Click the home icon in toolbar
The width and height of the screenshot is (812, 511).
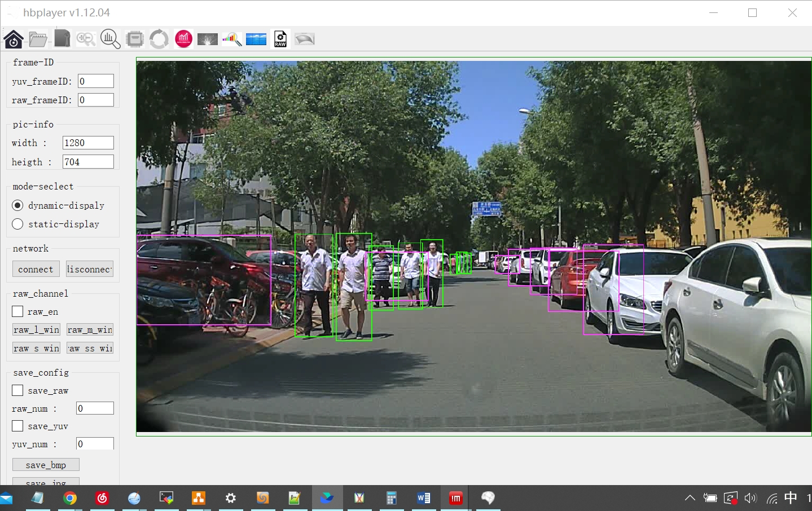coord(14,39)
